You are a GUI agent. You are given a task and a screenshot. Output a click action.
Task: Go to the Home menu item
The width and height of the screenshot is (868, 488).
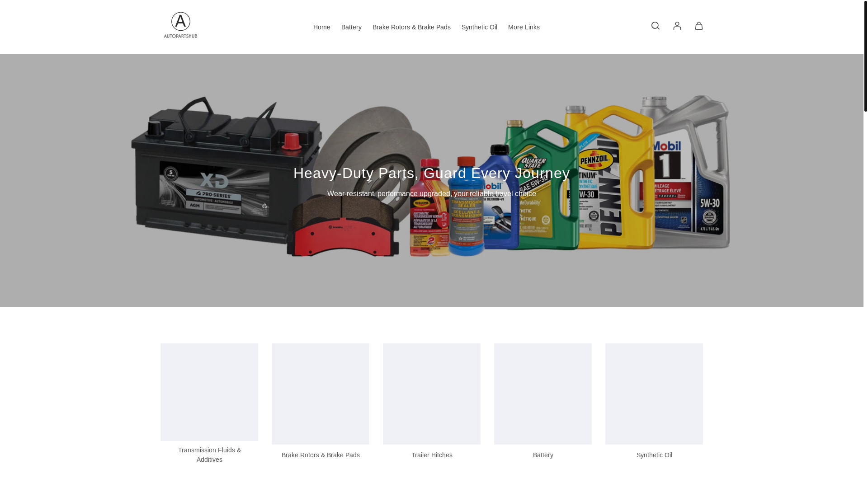(321, 27)
